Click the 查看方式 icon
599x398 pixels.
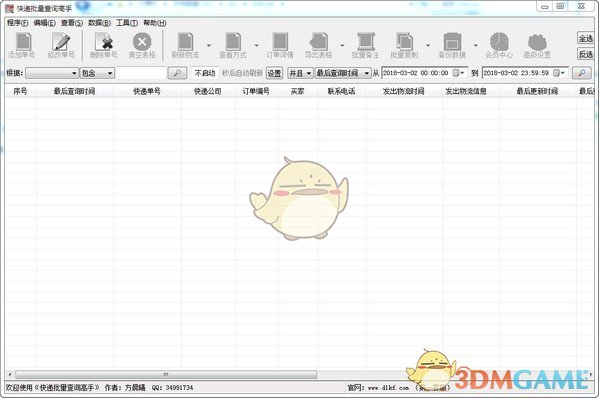[x=233, y=42]
